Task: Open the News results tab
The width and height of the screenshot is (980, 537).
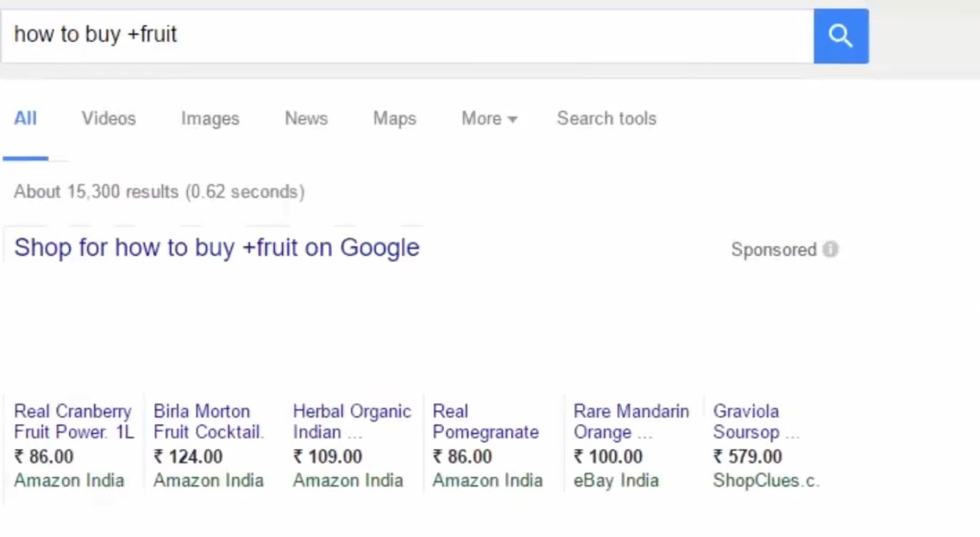Action: coord(306,119)
